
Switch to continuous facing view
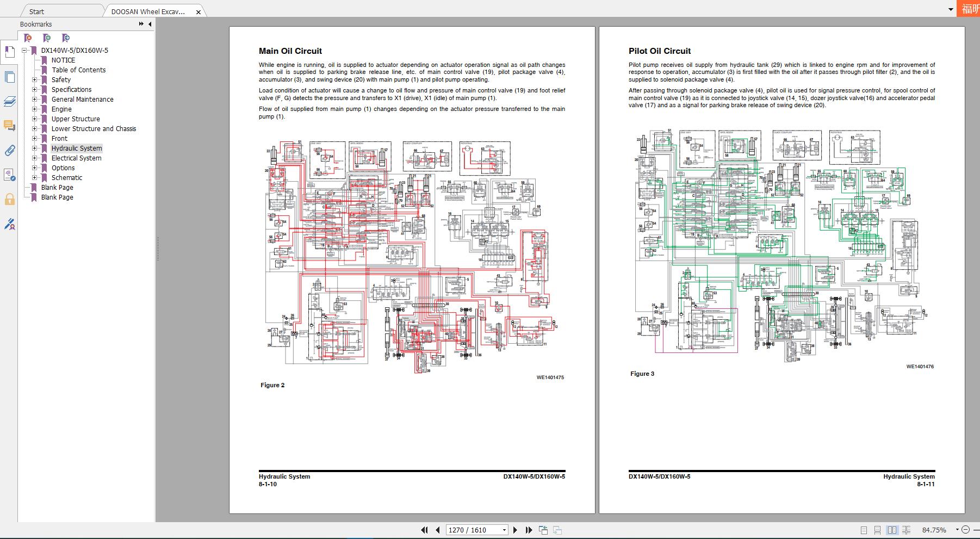[x=906, y=530]
